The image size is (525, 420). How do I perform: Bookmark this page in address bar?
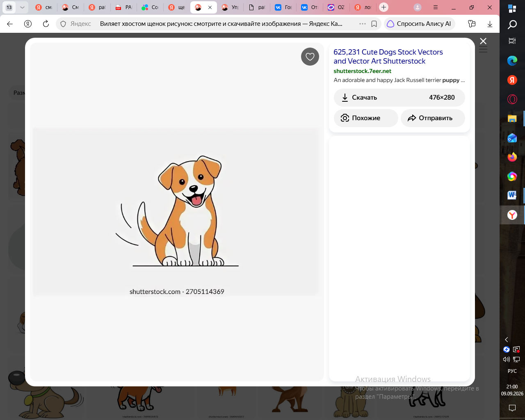[374, 24]
